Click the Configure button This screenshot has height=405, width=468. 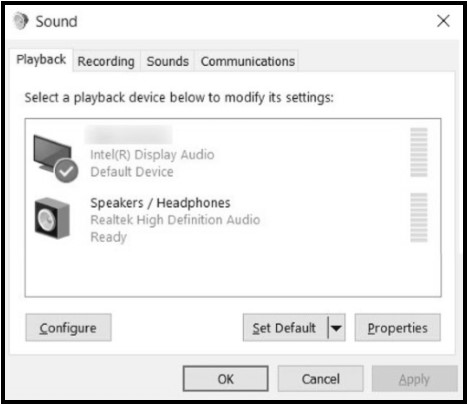click(x=68, y=328)
